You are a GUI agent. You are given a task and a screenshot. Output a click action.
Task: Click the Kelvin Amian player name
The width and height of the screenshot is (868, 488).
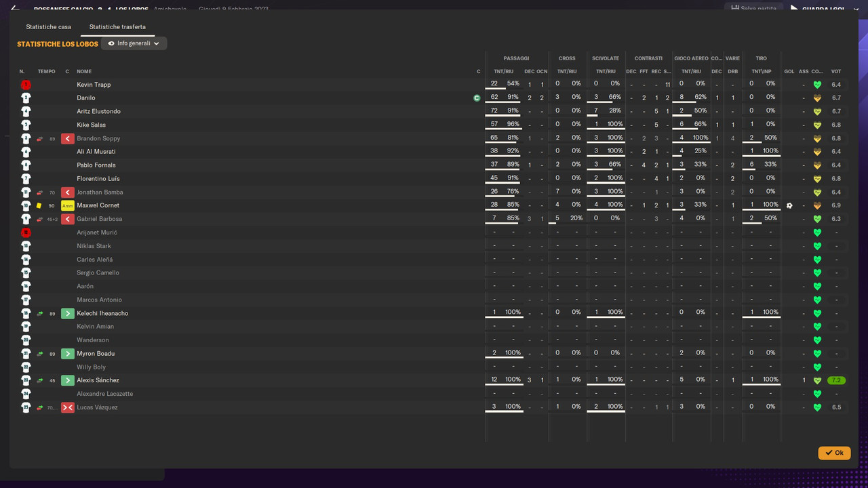95,327
